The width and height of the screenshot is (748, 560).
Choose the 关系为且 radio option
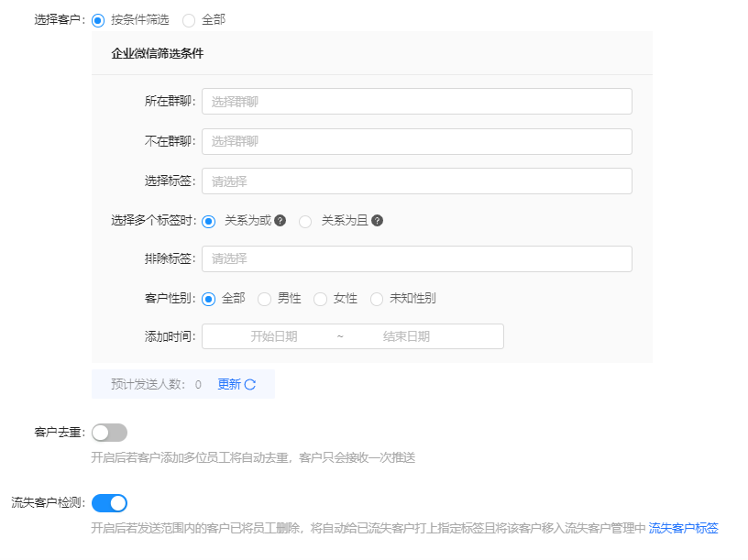click(x=305, y=221)
